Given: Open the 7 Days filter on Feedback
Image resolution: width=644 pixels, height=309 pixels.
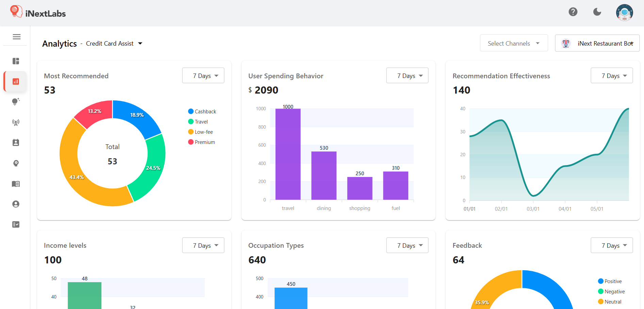Looking at the screenshot, I should click(x=611, y=245).
